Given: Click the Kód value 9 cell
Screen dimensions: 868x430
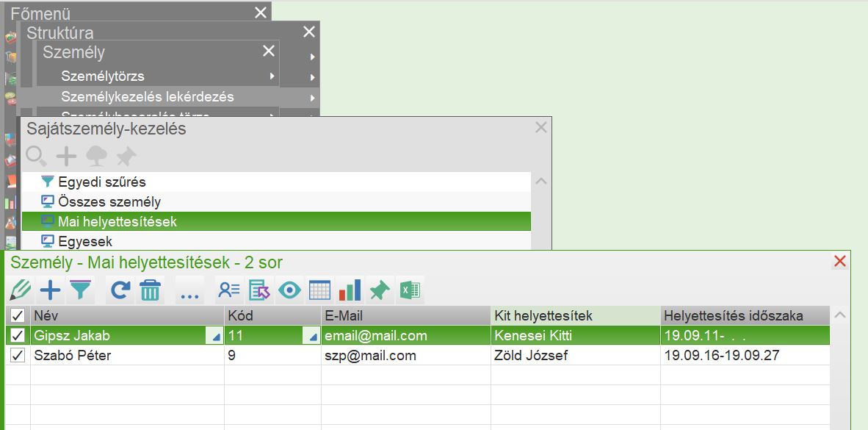Looking at the screenshot, I should point(273,355).
